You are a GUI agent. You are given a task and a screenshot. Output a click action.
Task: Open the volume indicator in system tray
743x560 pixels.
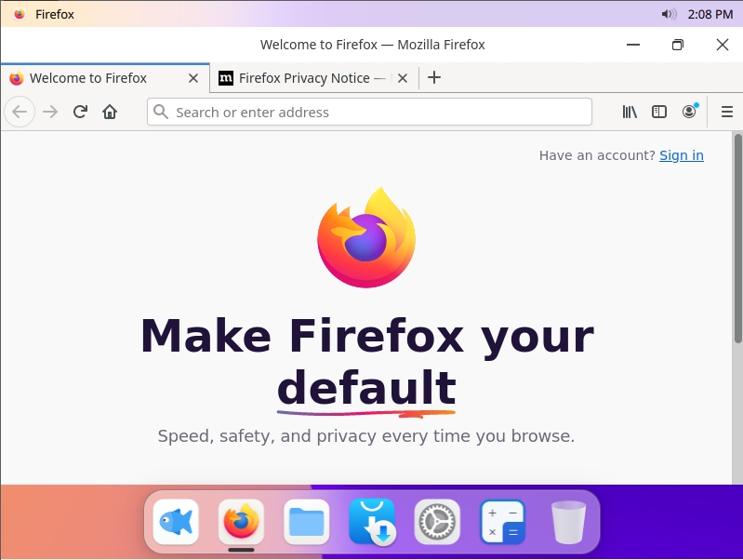pyautogui.click(x=669, y=14)
